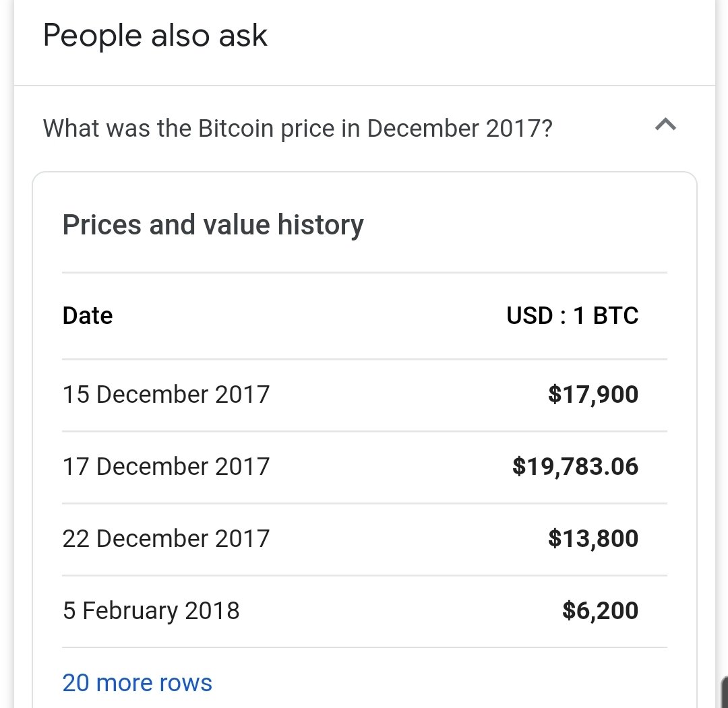Click the word 'history' in the card title

click(x=321, y=225)
